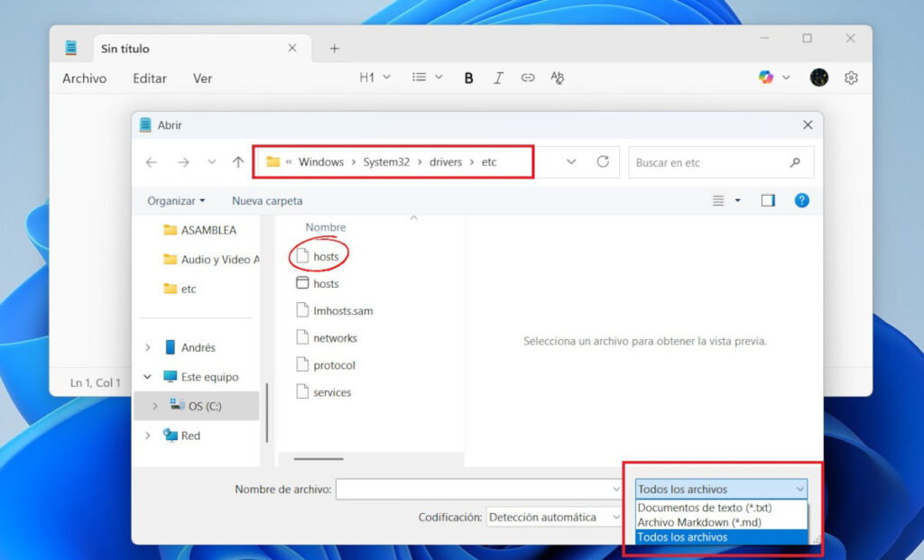
Task: Expand the 'Este equipo' tree node
Action: point(148,376)
